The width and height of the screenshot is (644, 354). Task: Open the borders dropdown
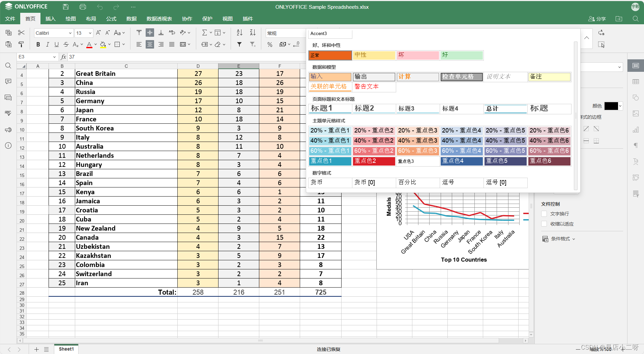coord(120,44)
